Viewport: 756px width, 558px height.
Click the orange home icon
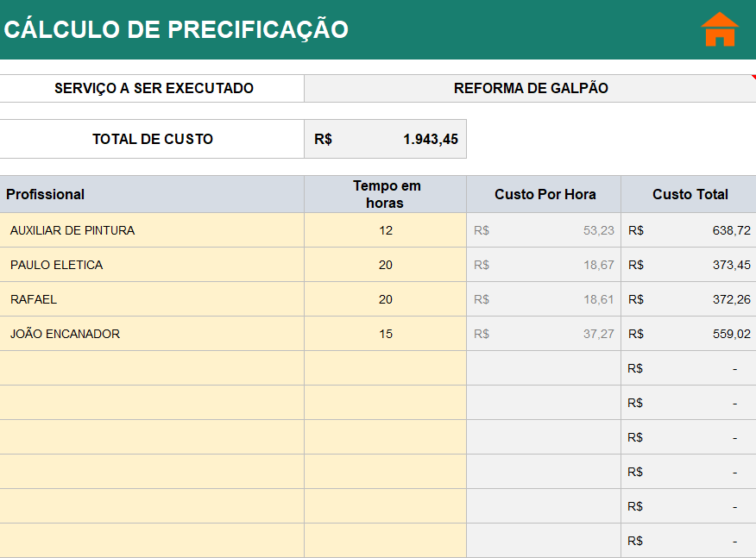[x=719, y=29]
